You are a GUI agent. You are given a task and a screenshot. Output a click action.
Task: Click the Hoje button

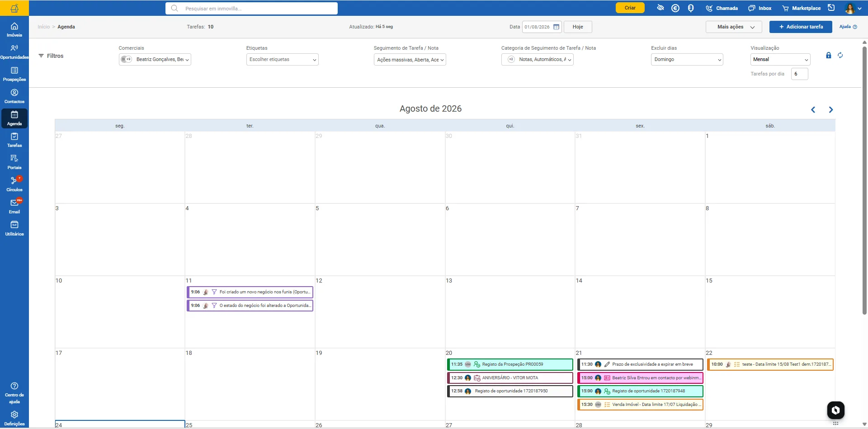[578, 27]
